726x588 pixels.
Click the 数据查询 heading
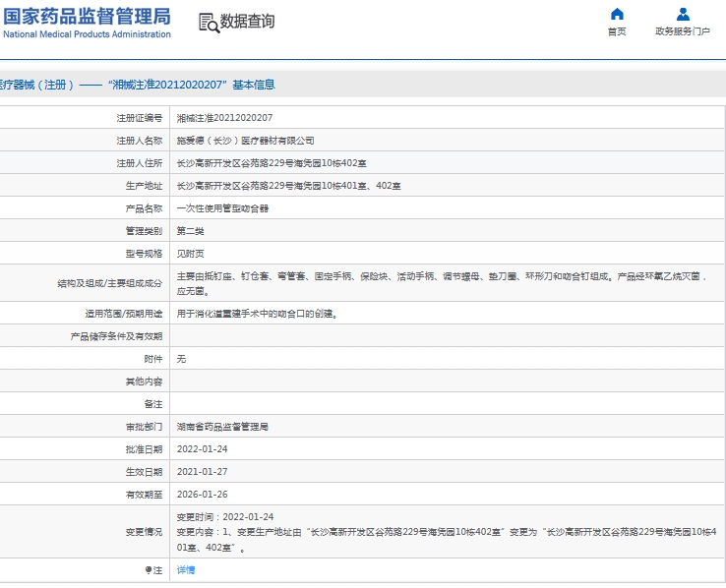(x=247, y=22)
